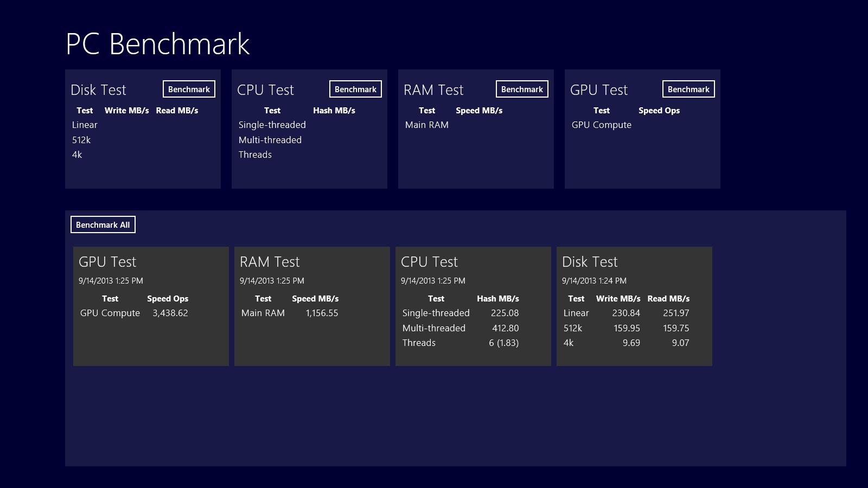
Task: Click the GPU result card timestamp
Action: pyautogui.click(x=111, y=281)
